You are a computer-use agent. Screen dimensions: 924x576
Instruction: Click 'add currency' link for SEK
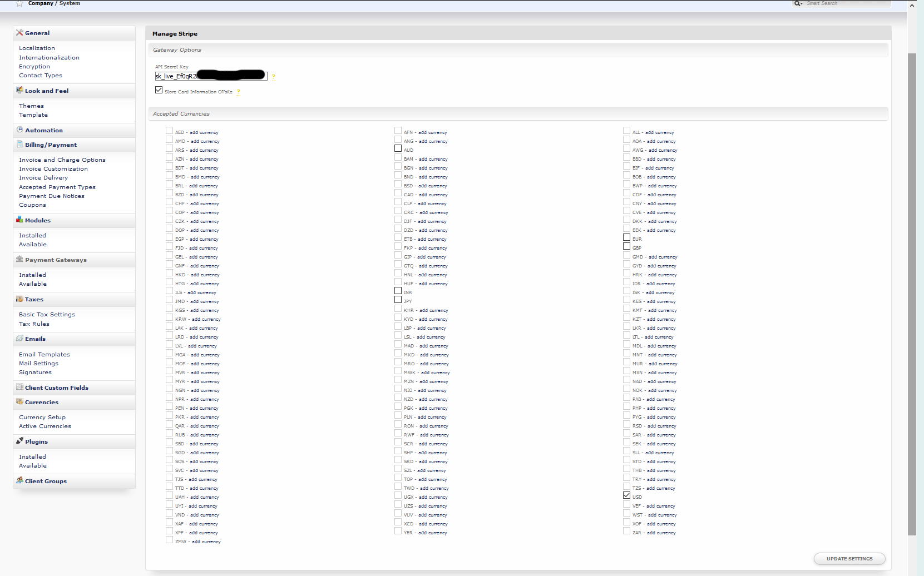pos(661,444)
